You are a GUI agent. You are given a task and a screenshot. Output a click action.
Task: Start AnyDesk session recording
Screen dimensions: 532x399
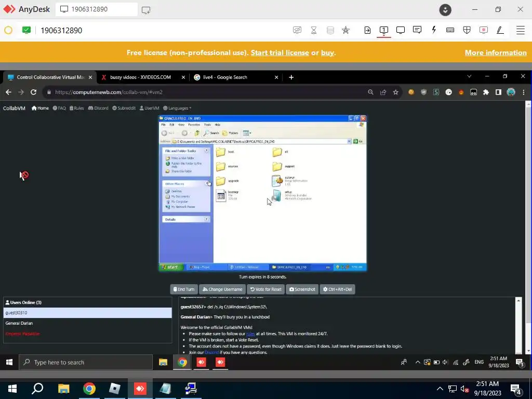[484, 30]
